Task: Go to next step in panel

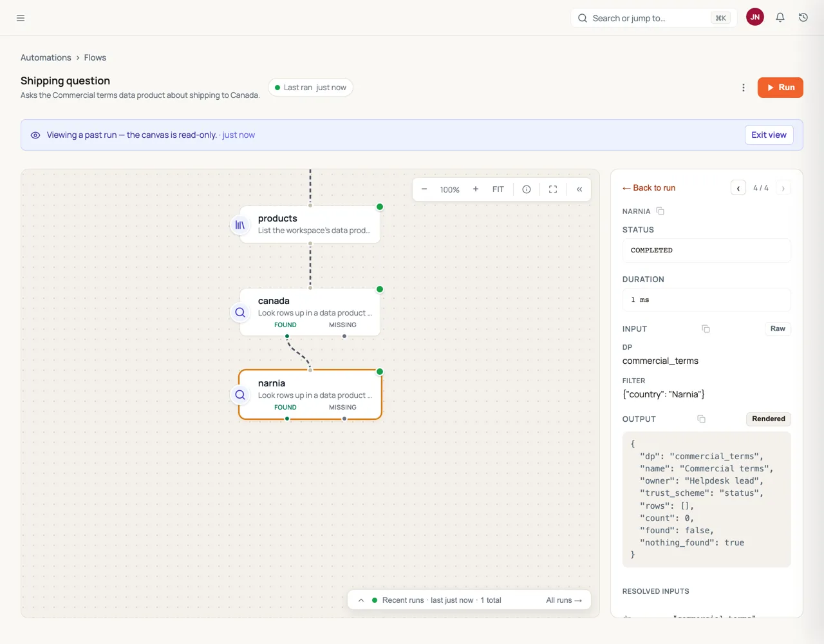Action: pyautogui.click(x=783, y=188)
